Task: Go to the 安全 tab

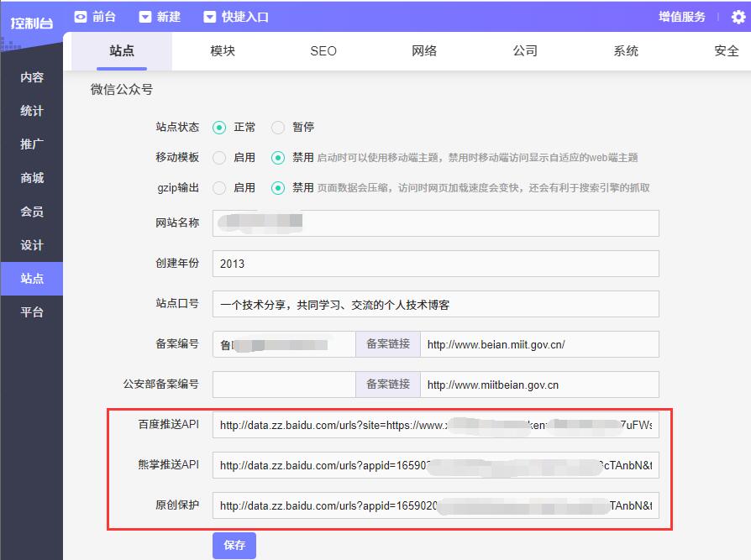Action: (727, 51)
